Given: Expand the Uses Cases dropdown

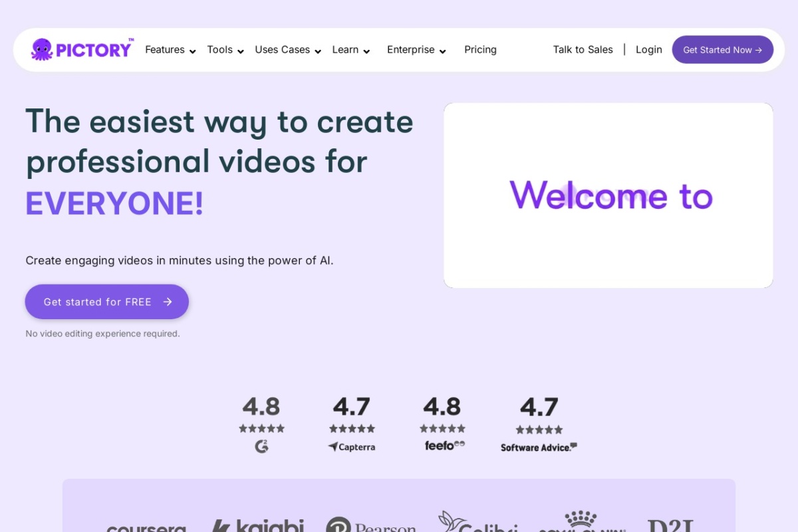Looking at the screenshot, I should click(x=288, y=50).
